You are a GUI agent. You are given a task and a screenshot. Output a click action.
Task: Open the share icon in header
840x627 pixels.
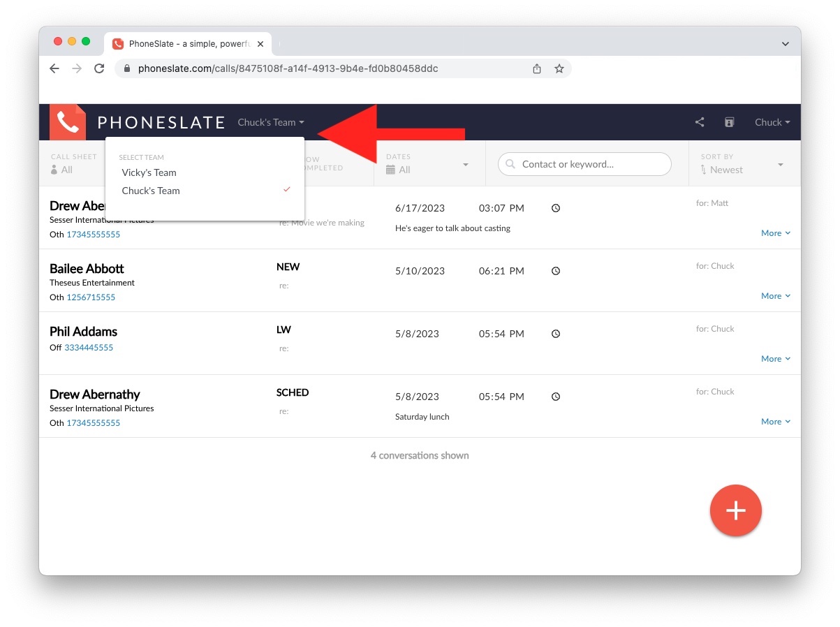(x=700, y=122)
